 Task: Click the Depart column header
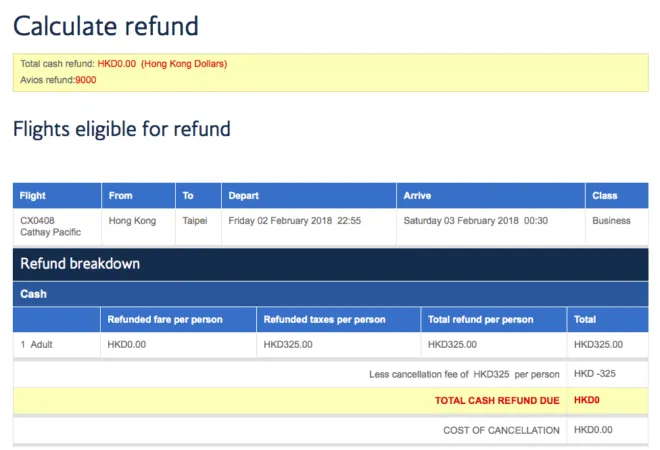(x=309, y=196)
